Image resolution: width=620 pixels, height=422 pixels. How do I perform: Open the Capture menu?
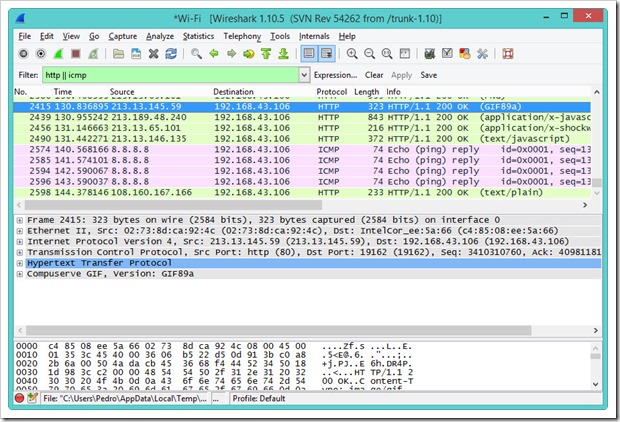tap(123, 36)
